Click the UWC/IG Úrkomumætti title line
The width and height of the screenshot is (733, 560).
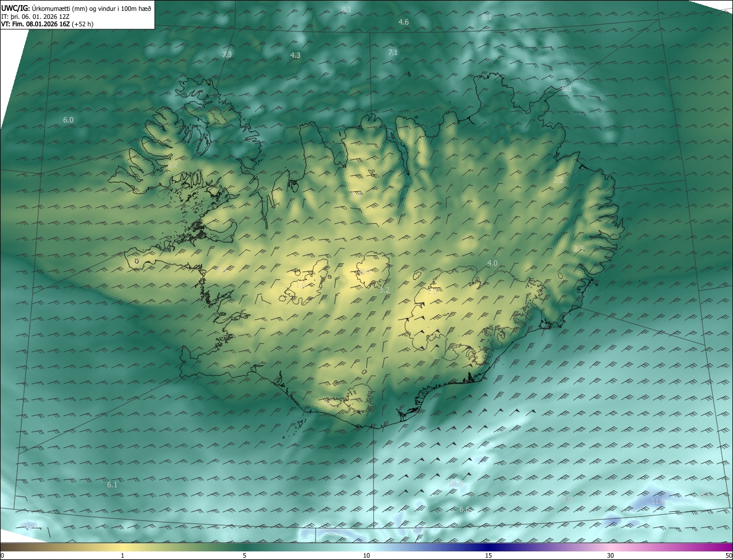pos(76,7)
